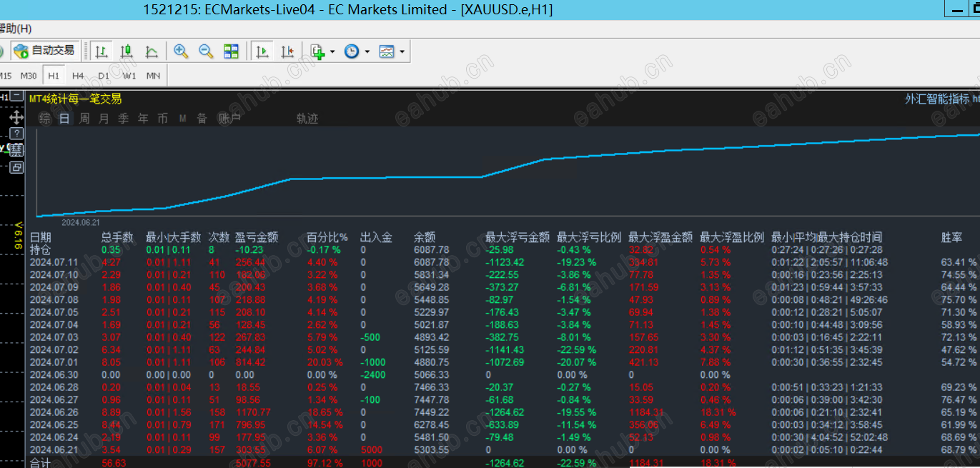This screenshot has width=980, height=468.
Task: Click the four-arrow move panel icon
Action: (x=16, y=116)
